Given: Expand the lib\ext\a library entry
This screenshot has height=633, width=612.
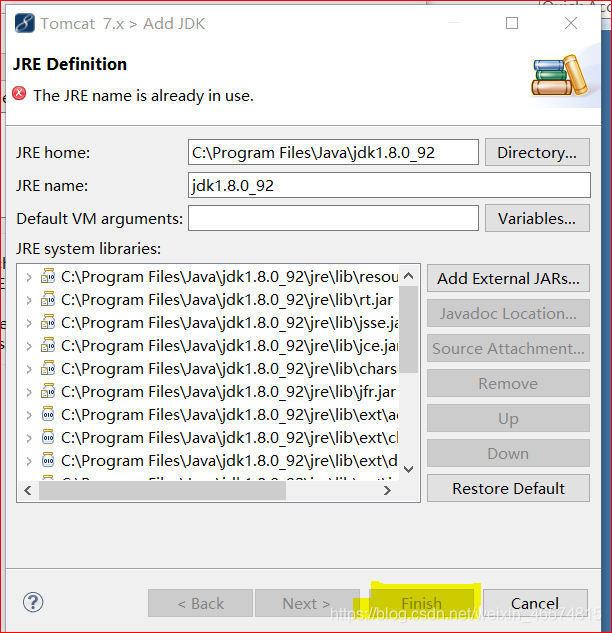Looking at the screenshot, I should pyautogui.click(x=29, y=415).
